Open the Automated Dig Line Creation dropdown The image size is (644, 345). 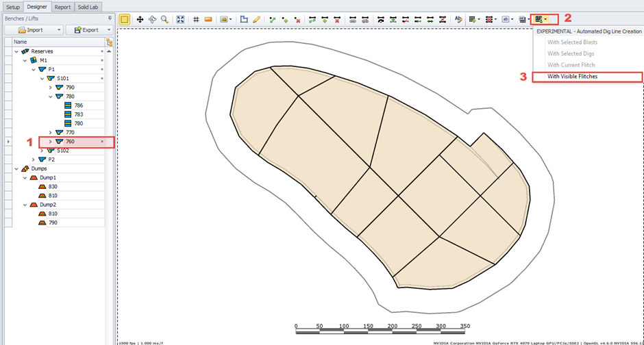[x=545, y=20]
